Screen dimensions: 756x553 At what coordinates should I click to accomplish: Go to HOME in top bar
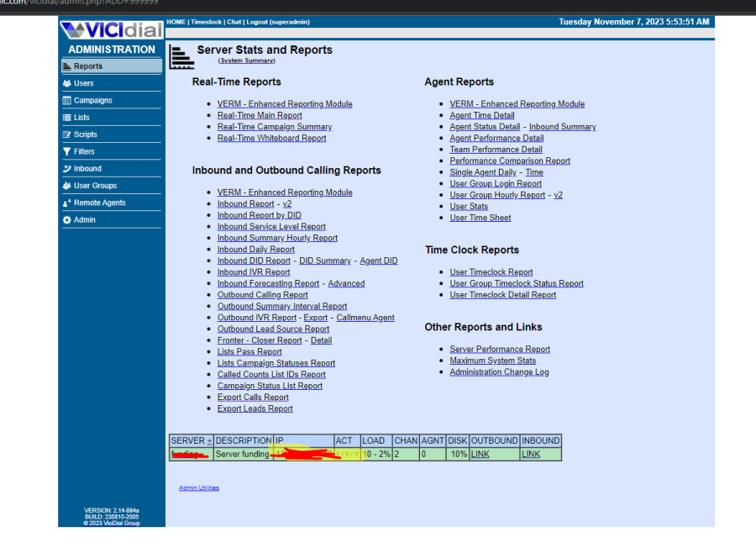pos(176,22)
